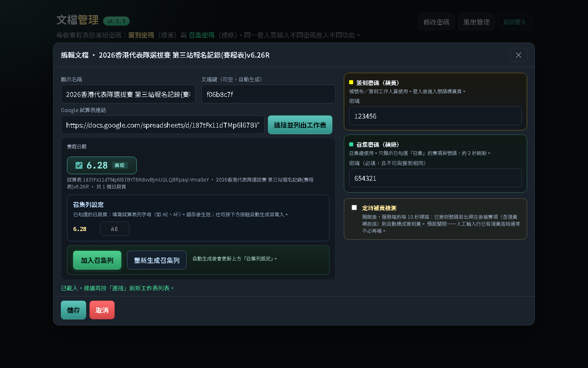Click the 召集列設定 heading
This screenshot has height=368, width=588.
(88, 204)
